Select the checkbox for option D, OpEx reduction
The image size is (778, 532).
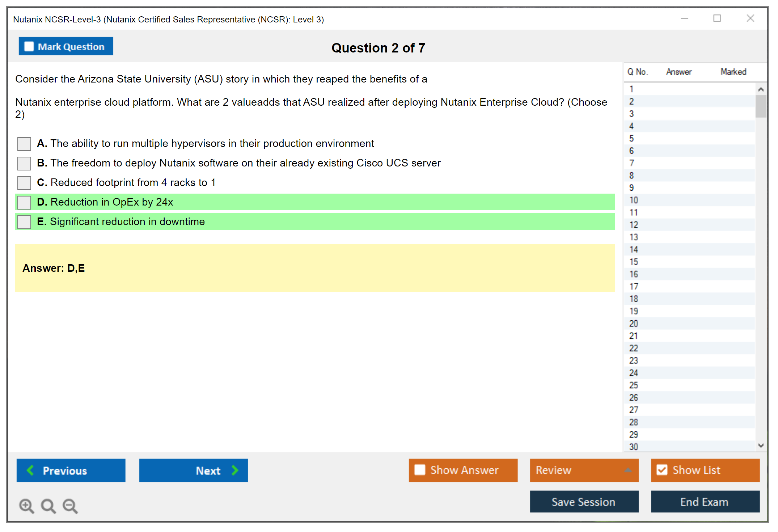click(x=24, y=202)
